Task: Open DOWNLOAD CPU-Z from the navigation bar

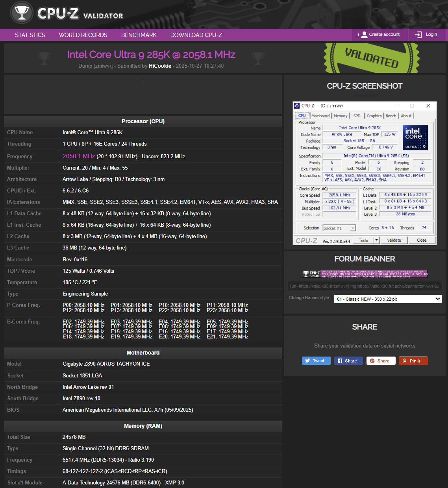Action: [196, 35]
